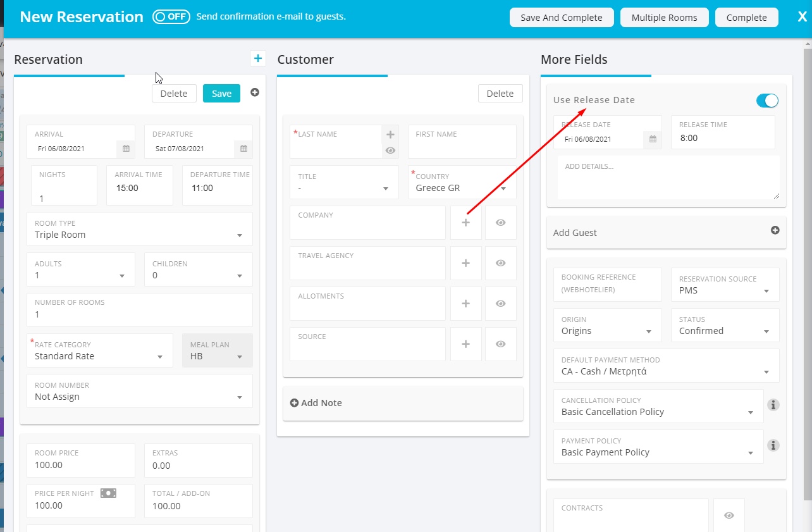The image size is (812, 532).
Task: Add an allotment with plus button
Action: tap(466, 304)
